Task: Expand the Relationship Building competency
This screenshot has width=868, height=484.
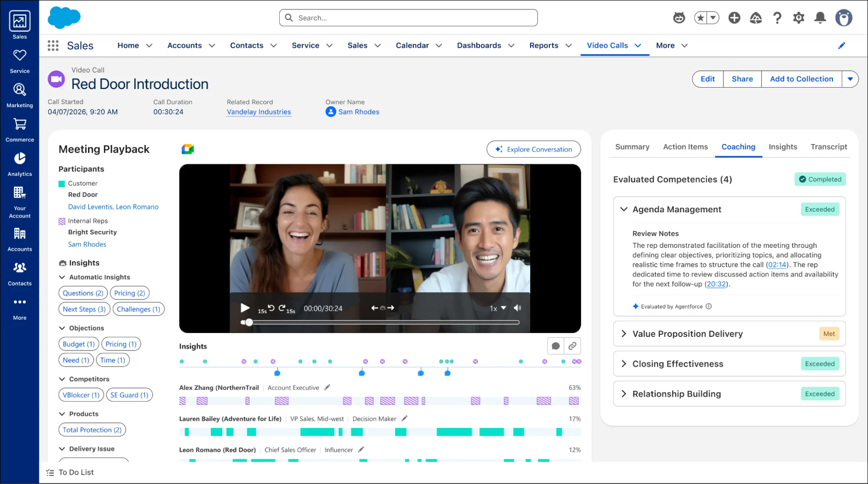Action: coord(624,394)
